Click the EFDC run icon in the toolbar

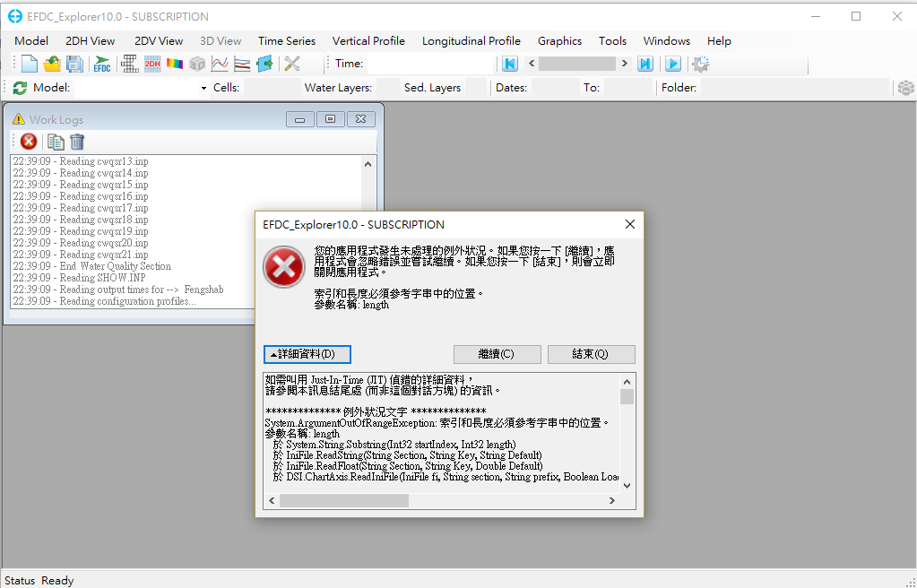(102, 64)
